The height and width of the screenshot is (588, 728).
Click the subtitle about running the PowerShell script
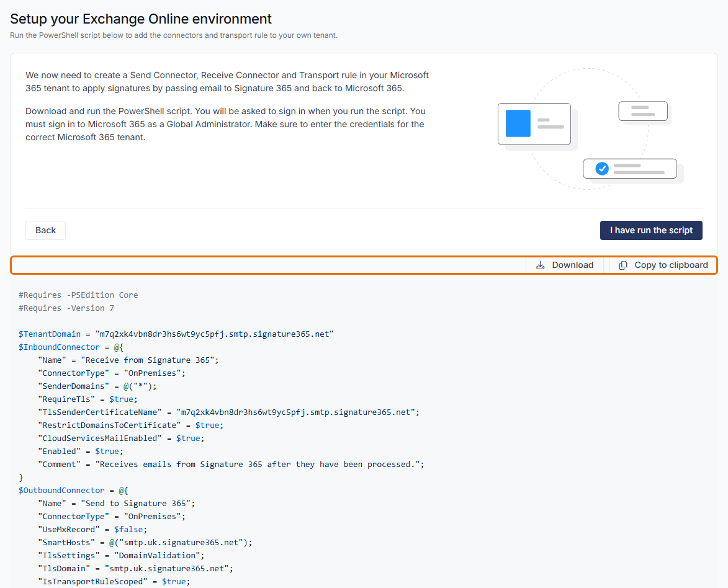(174, 35)
